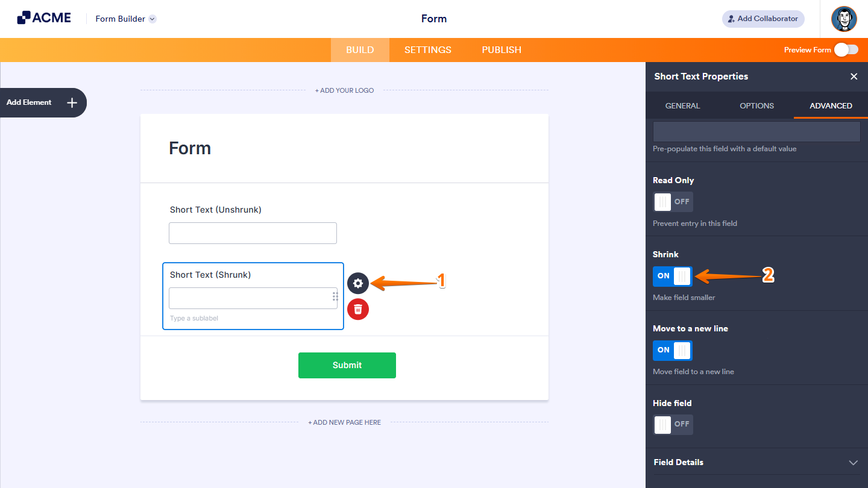Toggle Preview Form on
The image size is (868, 488).
pyautogui.click(x=846, y=50)
